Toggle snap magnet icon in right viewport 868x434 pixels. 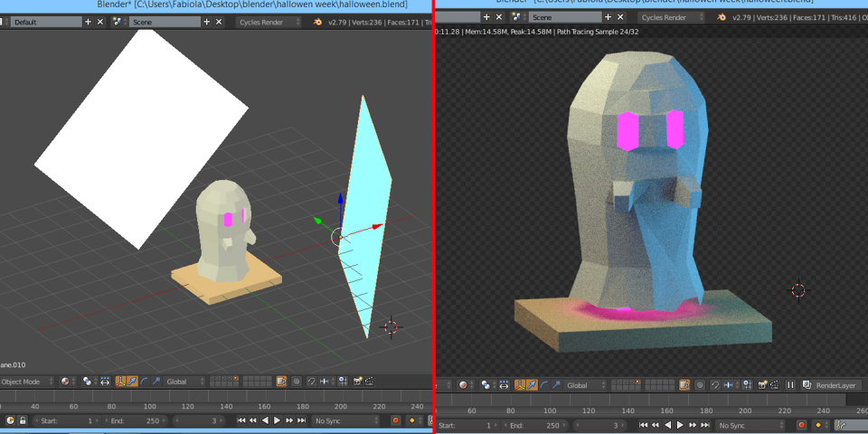point(715,385)
